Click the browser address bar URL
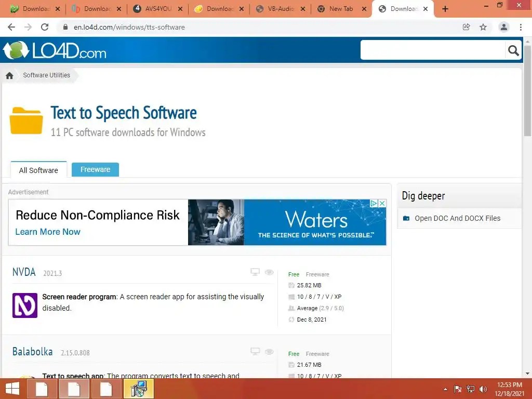The image size is (532, 399). coord(129,27)
